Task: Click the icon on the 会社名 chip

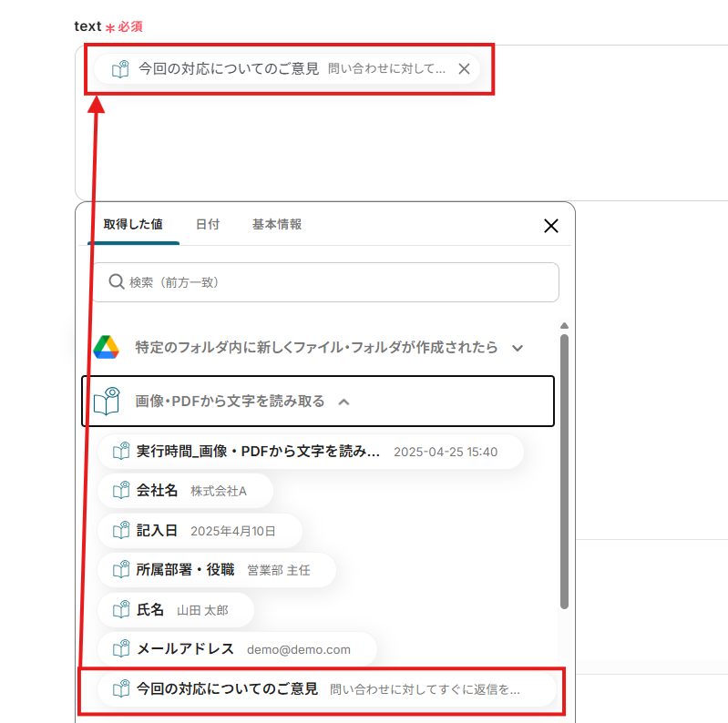Action: pyautogui.click(x=120, y=491)
